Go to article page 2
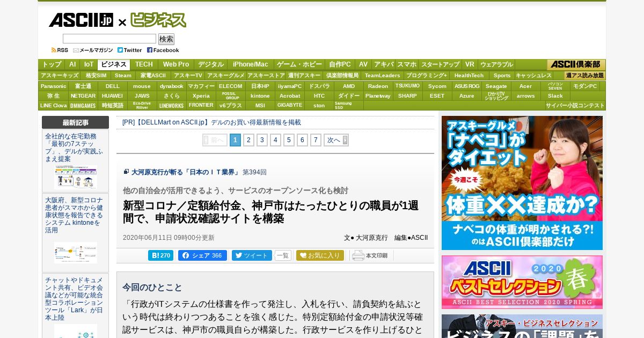Screen dimensions: 644x338 click(248, 140)
